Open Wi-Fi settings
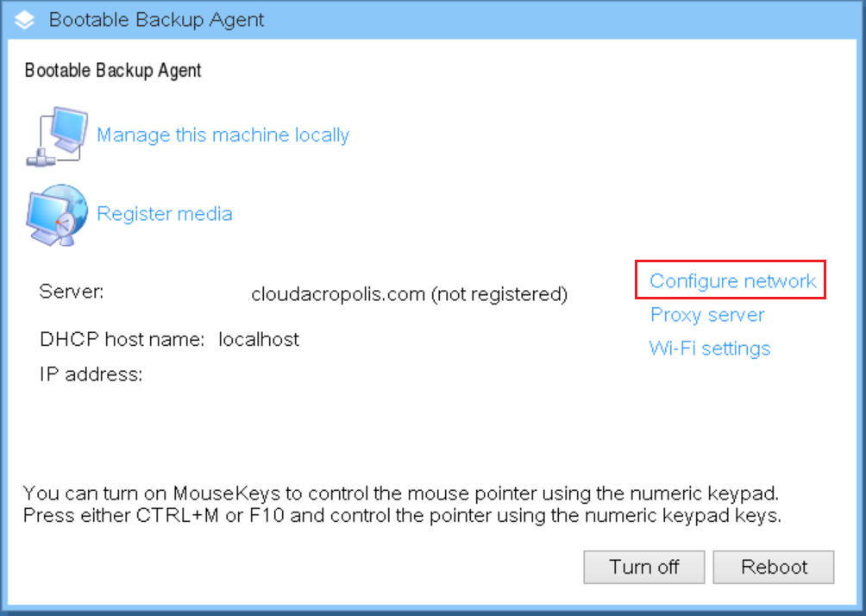 710,349
